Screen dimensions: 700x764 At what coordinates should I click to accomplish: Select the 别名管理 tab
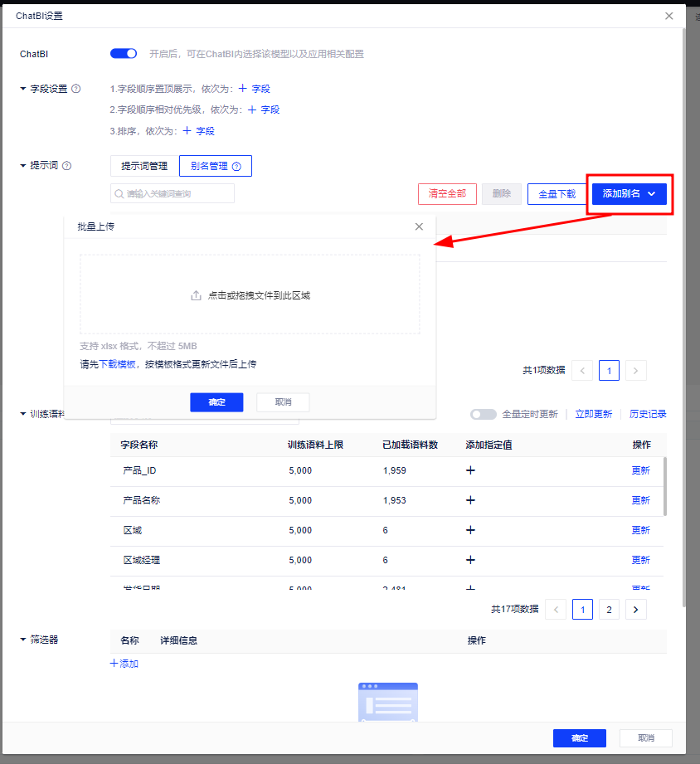coord(215,166)
